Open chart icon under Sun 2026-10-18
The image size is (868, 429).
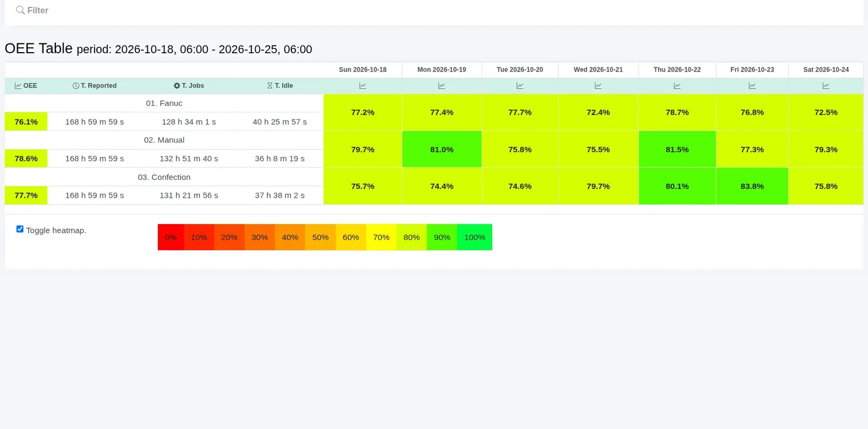[362, 86]
